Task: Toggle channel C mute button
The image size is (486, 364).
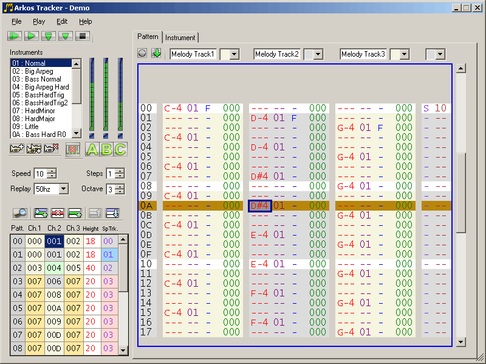Action: pyautogui.click(x=120, y=149)
